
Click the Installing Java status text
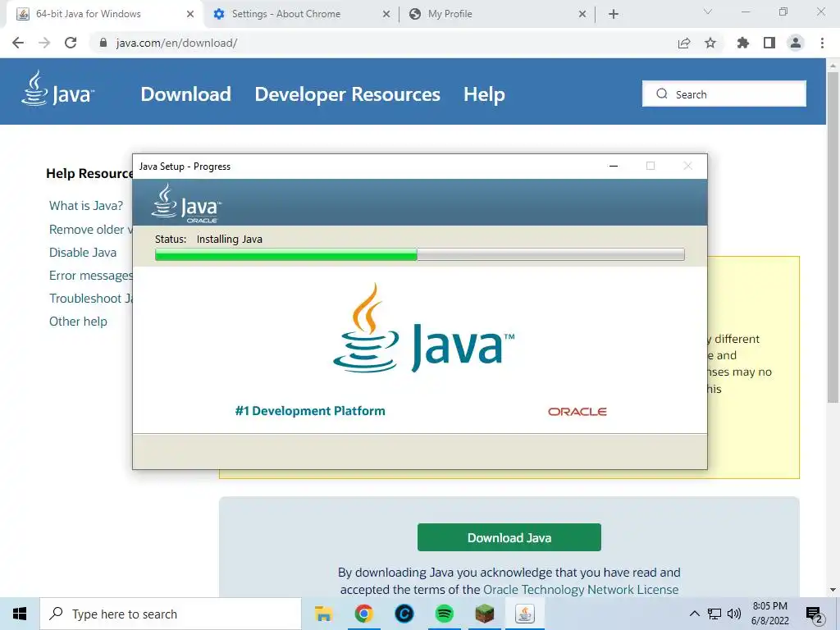pos(230,239)
